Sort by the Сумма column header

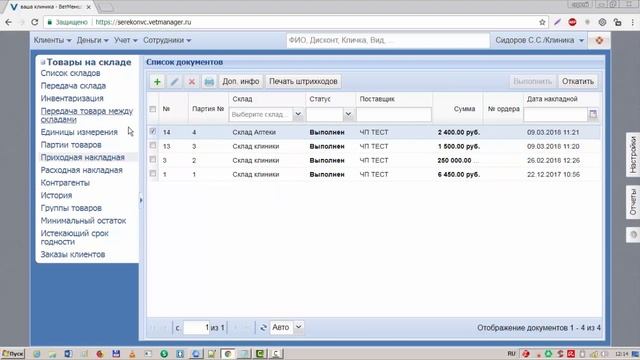pos(464,109)
